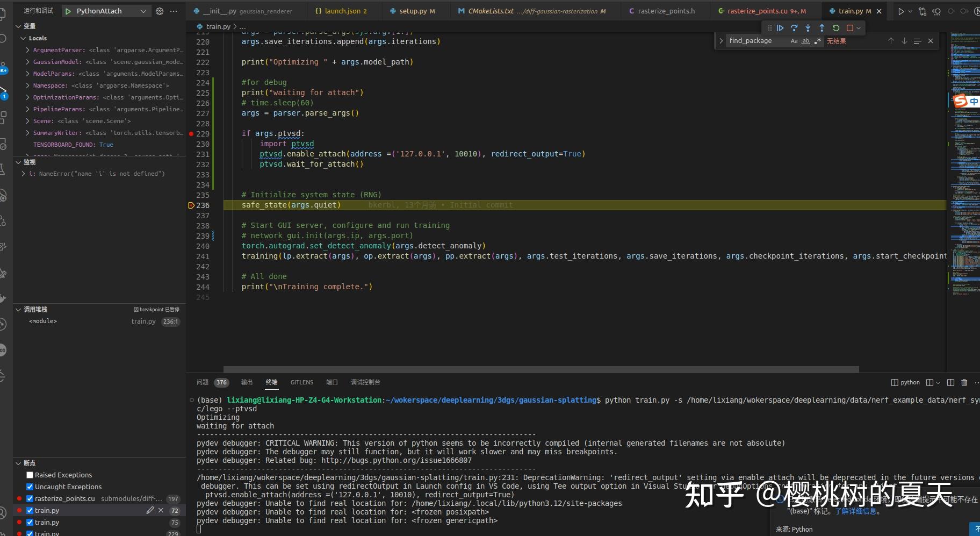Open the PythonAttach configuration dropdown

pos(143,11)
